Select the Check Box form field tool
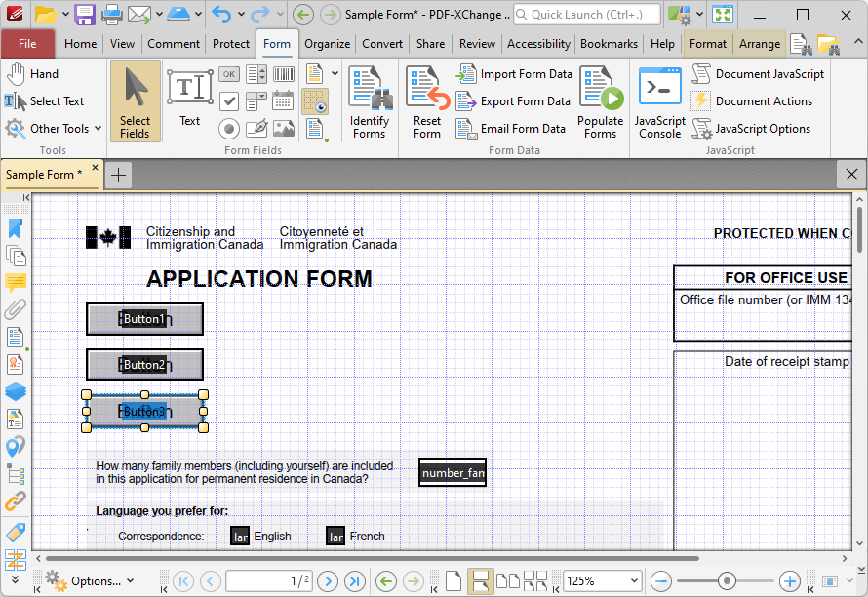The height and width of the screenshot is (597, 868). pyautogui.click(x=228, y=101)
